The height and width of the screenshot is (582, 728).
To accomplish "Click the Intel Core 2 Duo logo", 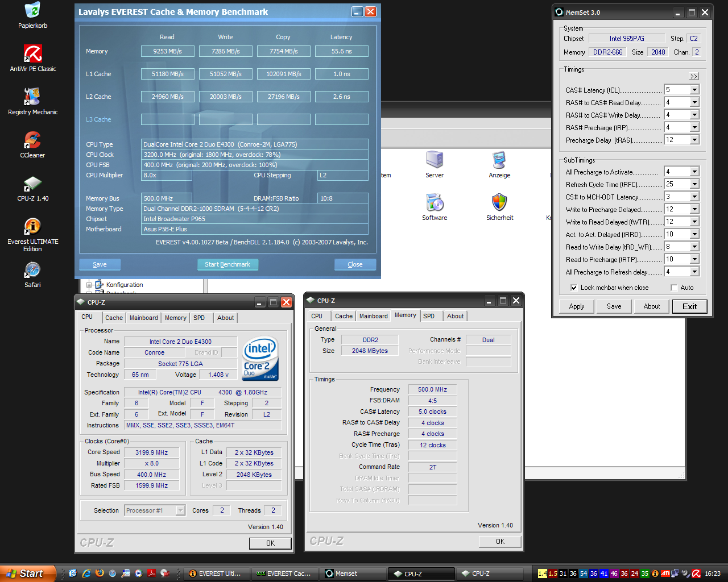I will coord(260,359).
